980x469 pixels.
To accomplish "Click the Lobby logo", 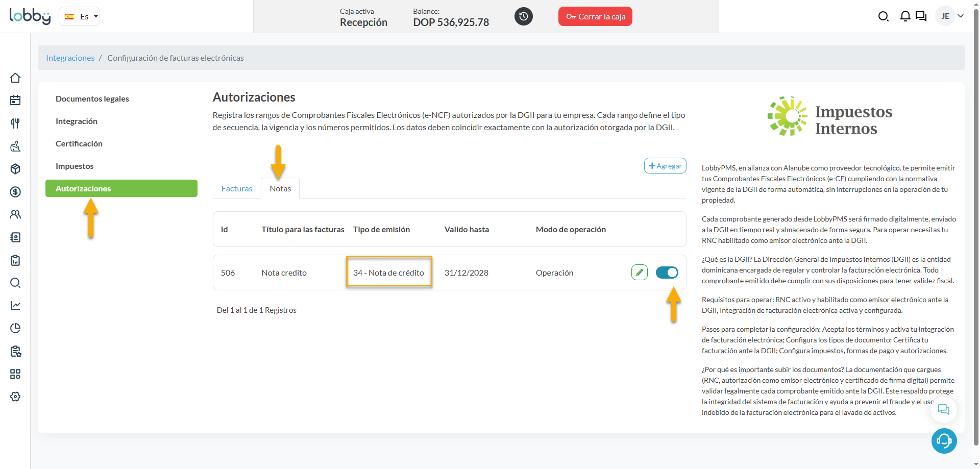I will coord(30,16).
